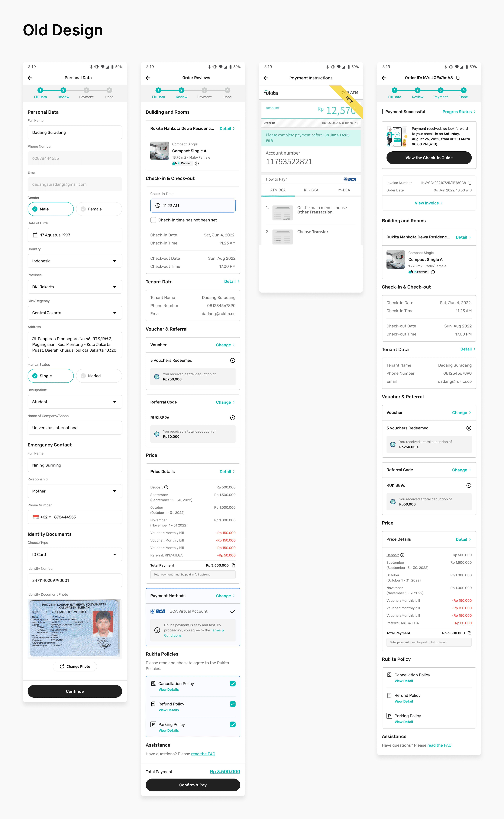The image size is (504, 819).
Task: Tick 'Check-in time has not been set'
Action: (153, 220)
